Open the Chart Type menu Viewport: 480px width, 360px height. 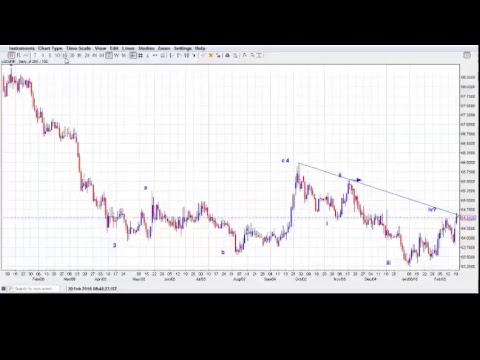pos(50,48)
